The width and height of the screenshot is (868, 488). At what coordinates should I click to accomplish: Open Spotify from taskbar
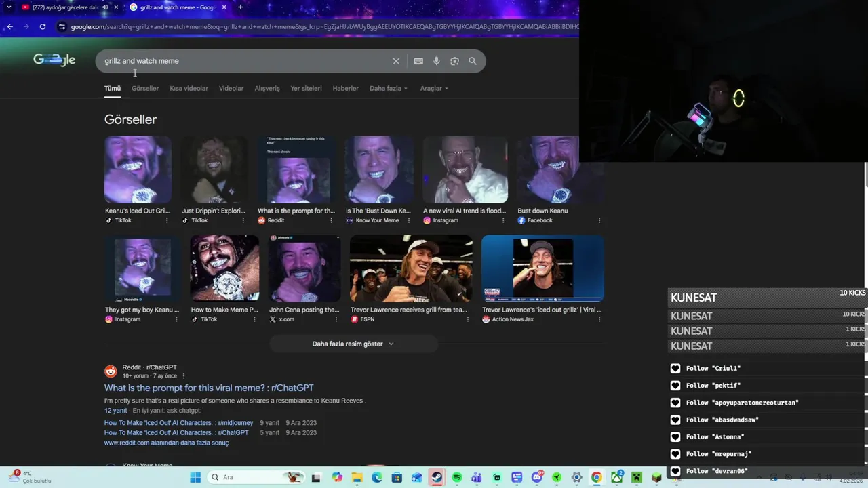pyautogui.click(x=457, y=477)
